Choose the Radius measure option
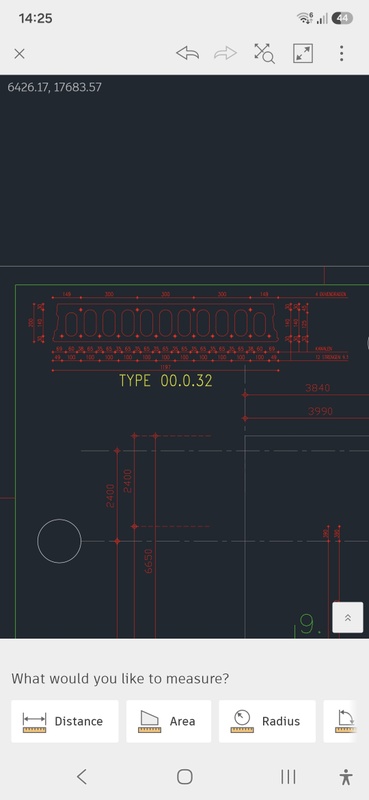 tap(267, 721)
